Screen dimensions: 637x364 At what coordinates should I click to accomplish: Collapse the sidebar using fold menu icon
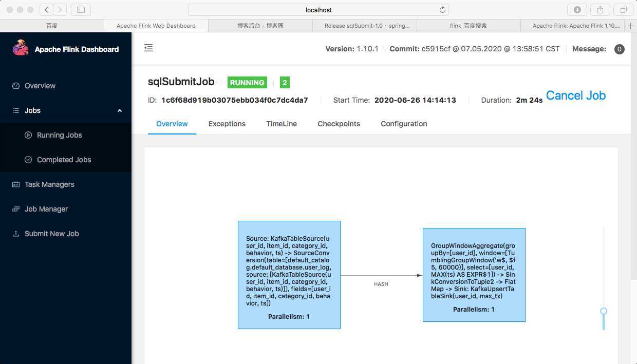tap(148, 48)
